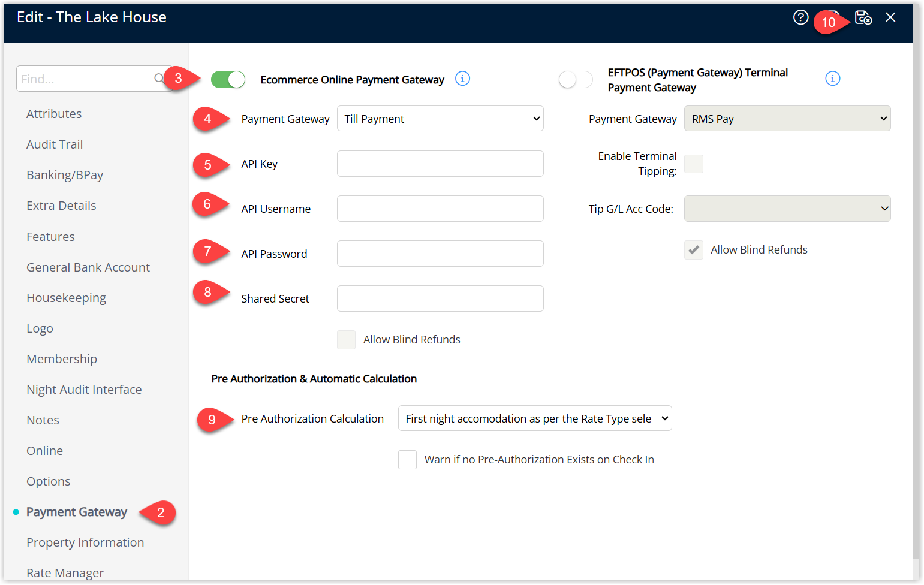Image resolution: width=924 pixels, height=585 pixels.
Task: Open Options in sidebar
Action: [48, 481]
